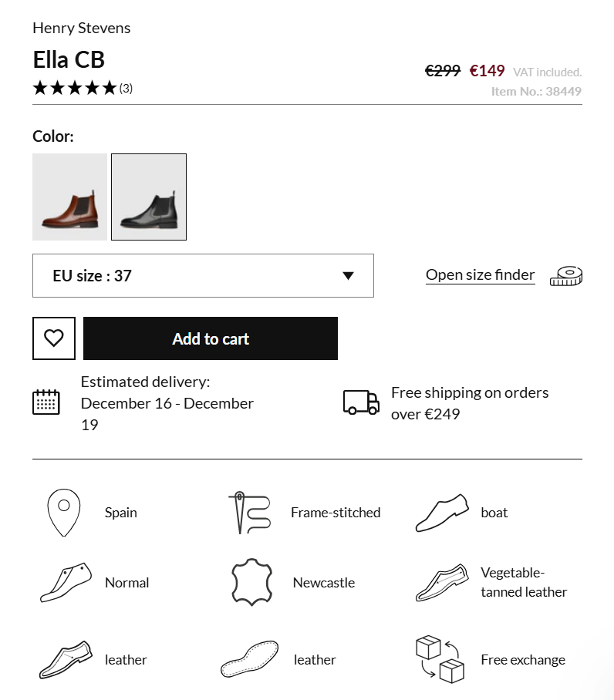This screenshot has width=614, height=700.
Task: Select the calendar delivery estimate icon
Action: [x=46, y=401]
